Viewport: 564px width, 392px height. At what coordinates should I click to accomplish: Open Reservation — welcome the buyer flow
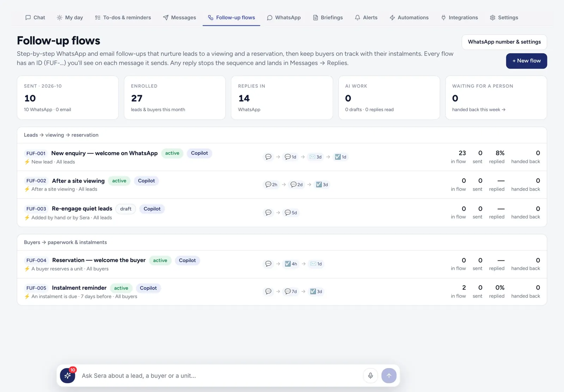pos(99,260)
